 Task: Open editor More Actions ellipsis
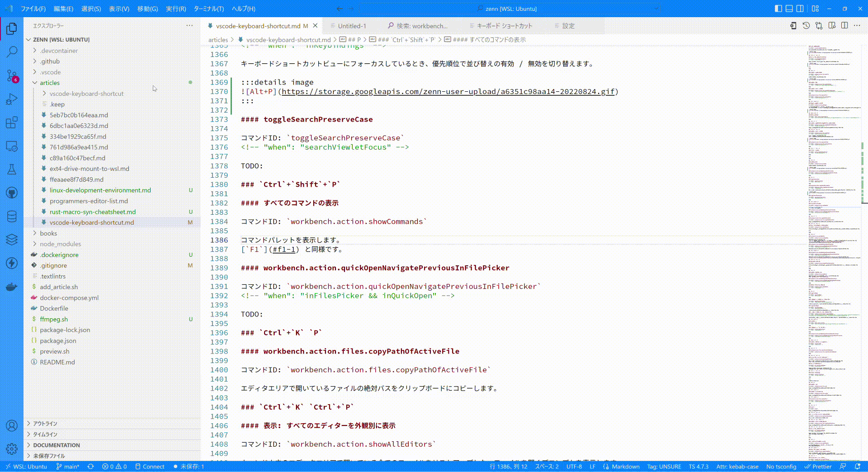857,26
